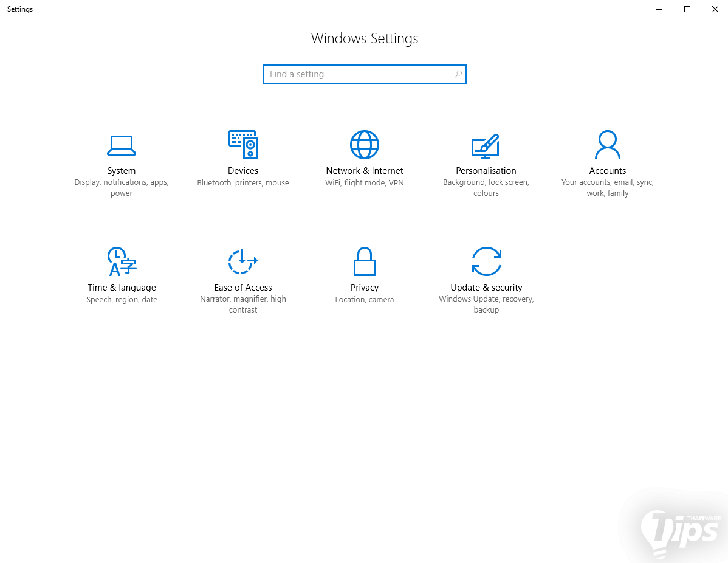Click the System label
The height and width of the screenshot is (563, 728).
(121, 170)
